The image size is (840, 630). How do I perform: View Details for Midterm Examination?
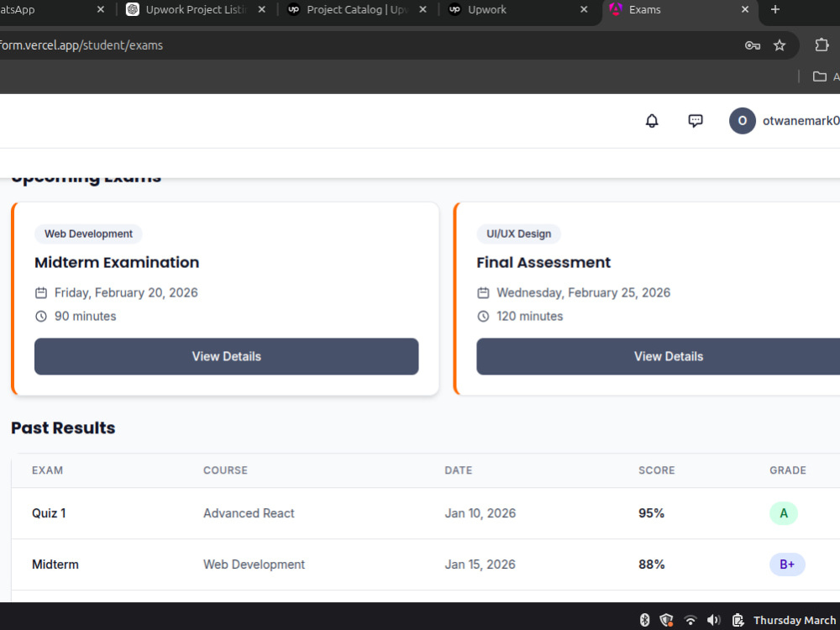point(227,356)
